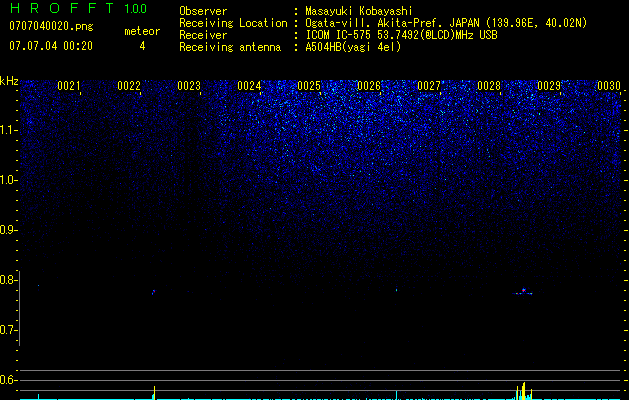Image resolution: width=629 pixels, height=400 pixels.
Task: Click the meteor echo just after 0028
Action: tap(523, 292)
